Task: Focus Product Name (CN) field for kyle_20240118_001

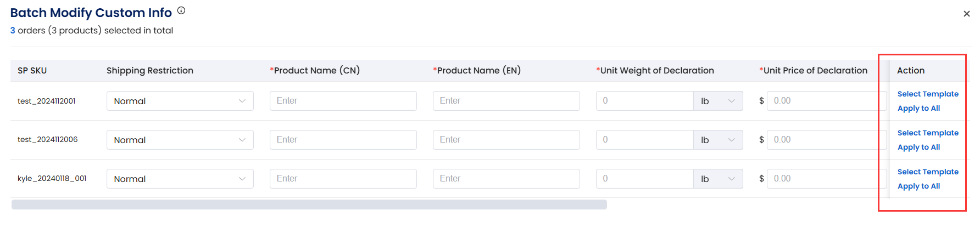Action: coord(343,179)
